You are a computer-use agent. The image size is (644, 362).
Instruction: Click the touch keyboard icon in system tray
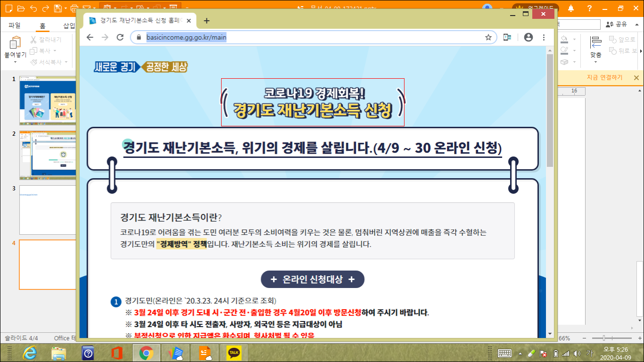pyautogui.click(x=505, y=353)
